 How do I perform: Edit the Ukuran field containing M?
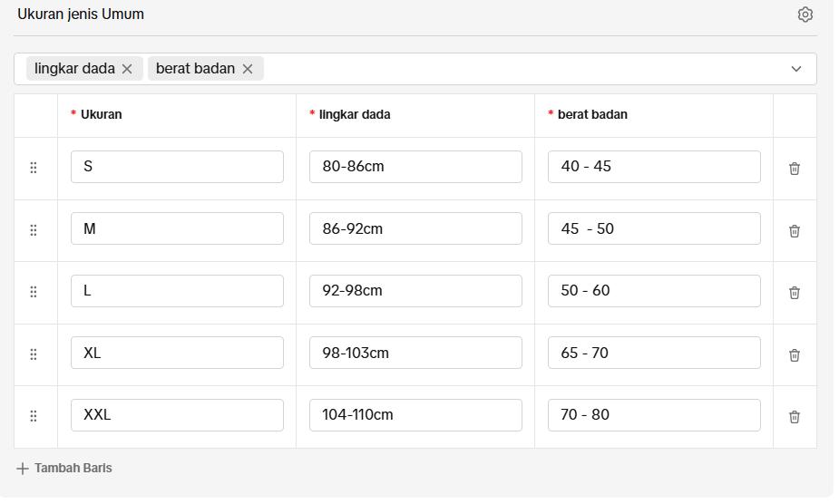[177, 229]
